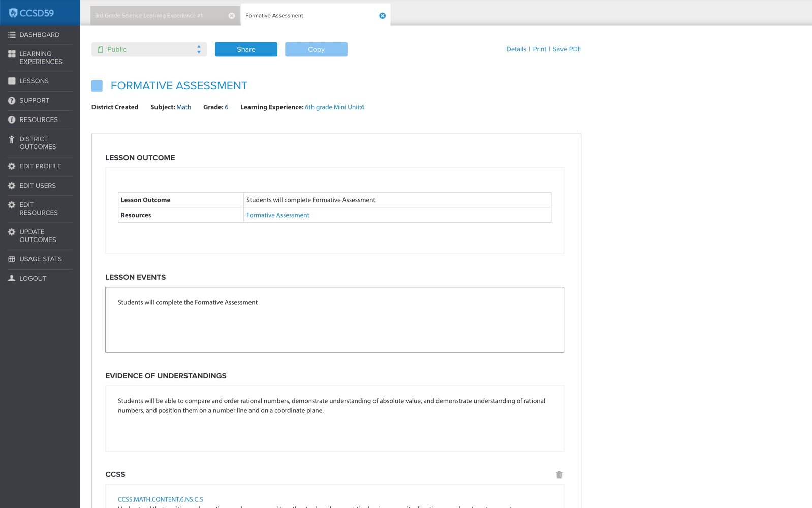Viewport: 812px width, 508px height.
Task: Click the blue square lesson icon
Action: pos(97,86)
